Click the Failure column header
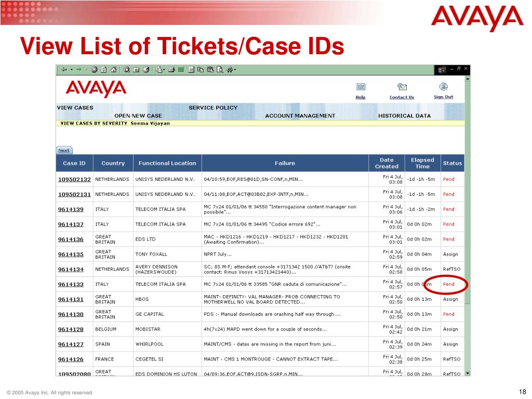Screen dimensions: 532x399 pyautogui.click(x=285, y=163)
